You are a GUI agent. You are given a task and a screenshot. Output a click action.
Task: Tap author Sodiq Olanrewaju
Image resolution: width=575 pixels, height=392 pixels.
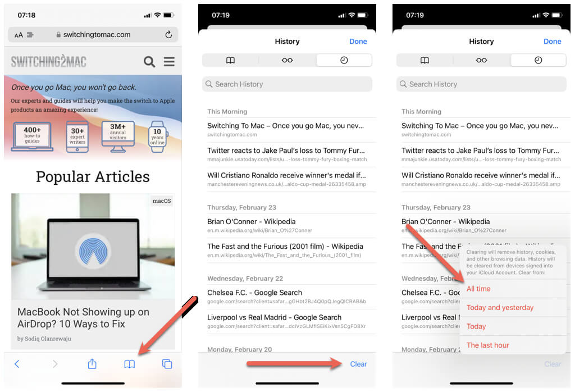coord(48,339)
